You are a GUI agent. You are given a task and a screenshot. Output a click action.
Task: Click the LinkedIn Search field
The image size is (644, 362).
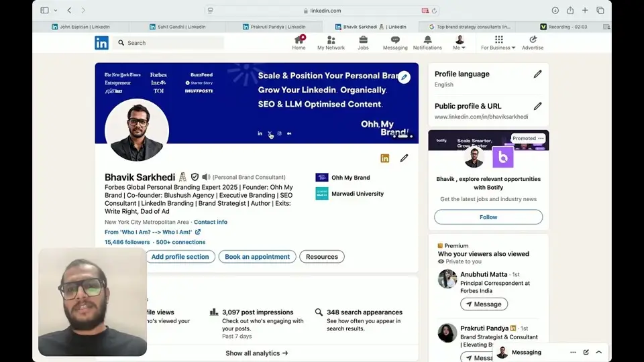[x=169, y=43]
